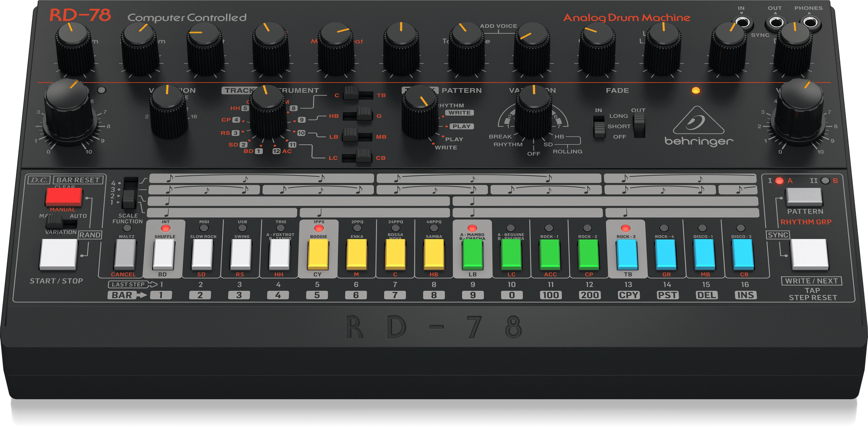The height and width of the screenshot is (427, 868).
Task: Click the unlit pattern group B LED
Action: [825, 181]
